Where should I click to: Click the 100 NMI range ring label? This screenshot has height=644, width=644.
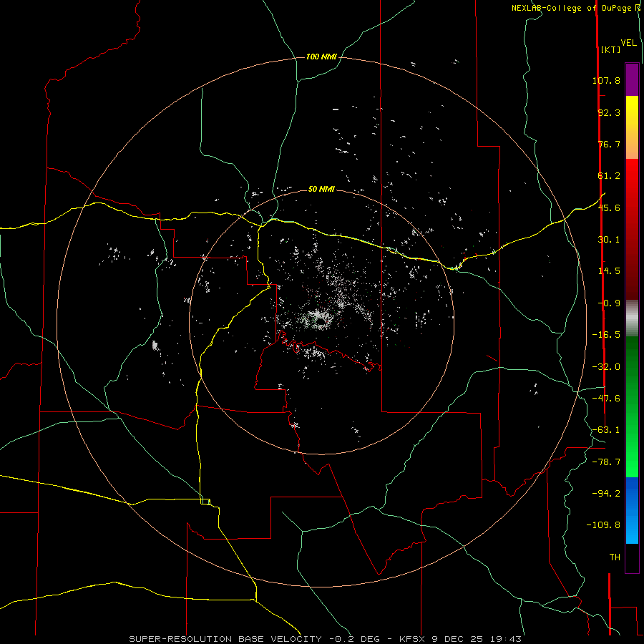tap(321, 57)
